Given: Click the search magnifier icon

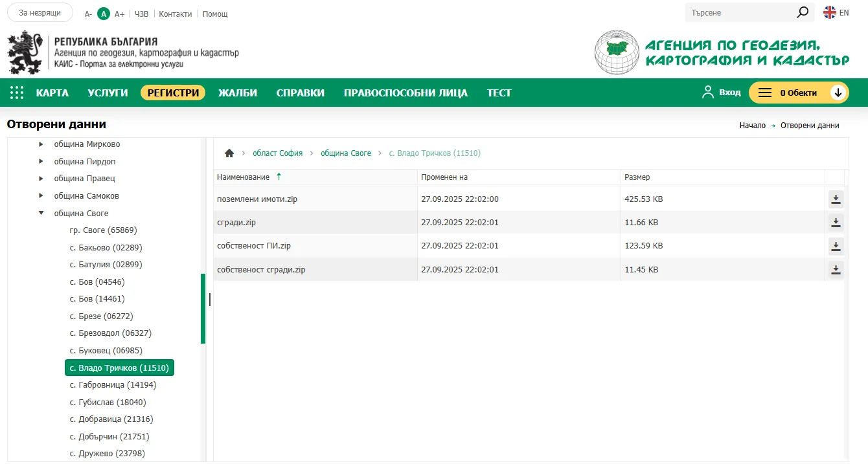Looking at the screenshot, I should pyautogui.click(x=803, y=12).
